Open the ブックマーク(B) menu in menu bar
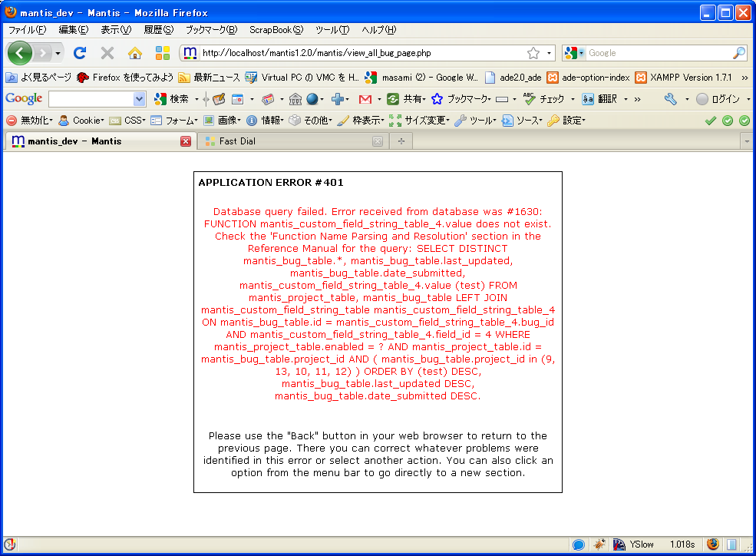This screenshot has height=556, width=756. pyautogui.click(x=211, y=30)
